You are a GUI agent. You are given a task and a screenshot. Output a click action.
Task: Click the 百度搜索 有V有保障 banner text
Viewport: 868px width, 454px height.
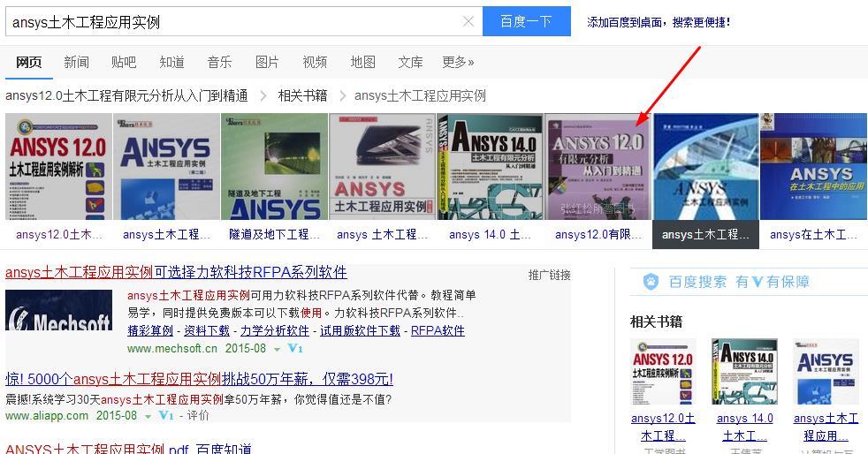tap(739, 282)
